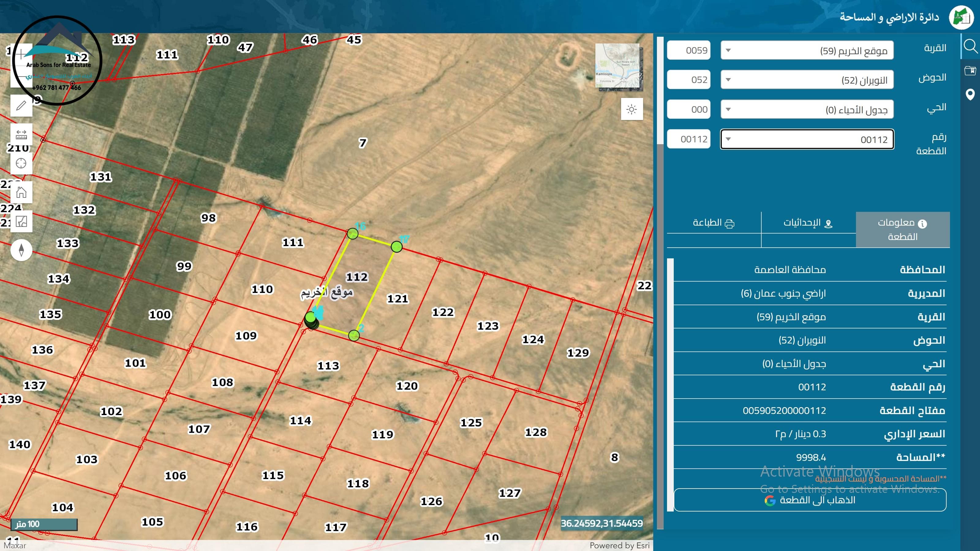
Task: Switch to the الطباعة print tab
Action: tap(713, 223)
